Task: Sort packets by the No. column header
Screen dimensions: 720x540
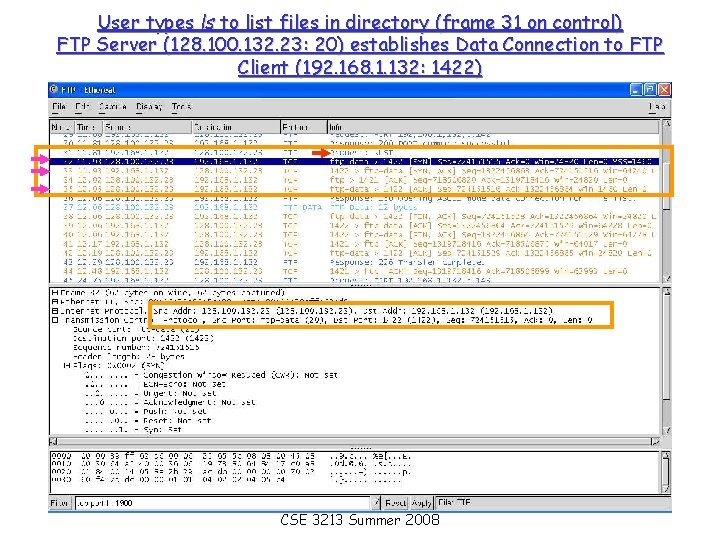Action: (x=62, y=127)
